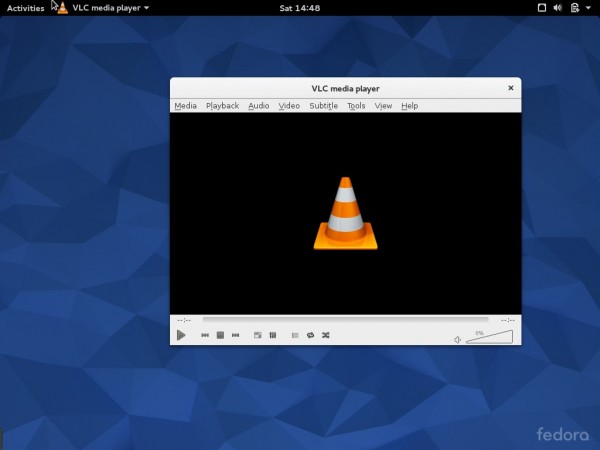Toggle fullscreen video icon
Viewport: 600px width, 450px height.
[x=257, y=335]
